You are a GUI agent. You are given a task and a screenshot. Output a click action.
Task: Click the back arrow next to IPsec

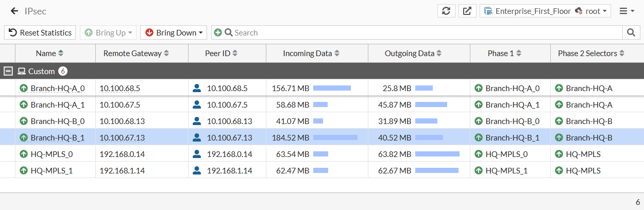click(14, 11)
